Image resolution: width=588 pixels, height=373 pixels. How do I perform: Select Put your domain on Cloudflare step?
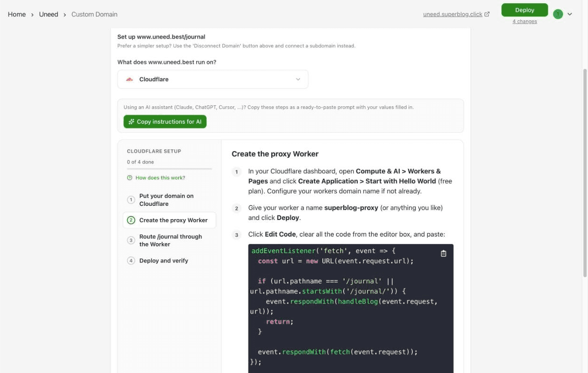click(x=169, y=200)
